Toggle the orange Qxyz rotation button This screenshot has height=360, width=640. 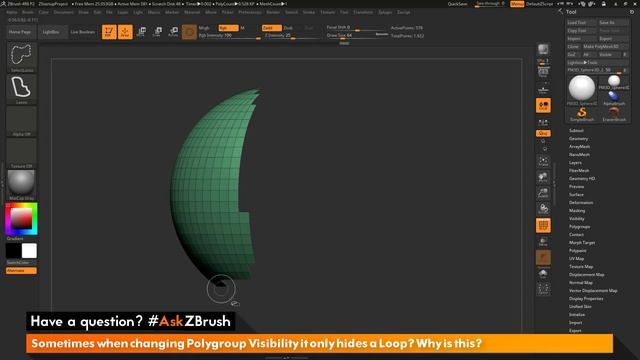point(543,133)
